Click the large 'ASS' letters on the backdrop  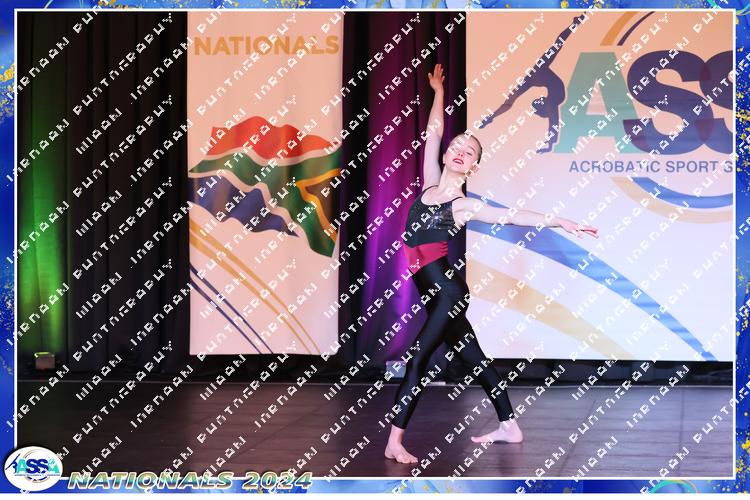point(644,101)
